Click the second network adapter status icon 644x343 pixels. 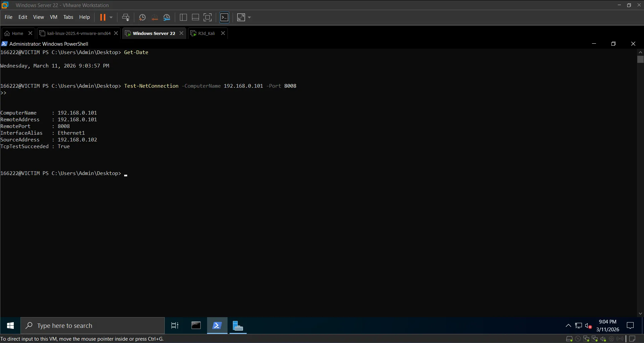pos(595,339)
